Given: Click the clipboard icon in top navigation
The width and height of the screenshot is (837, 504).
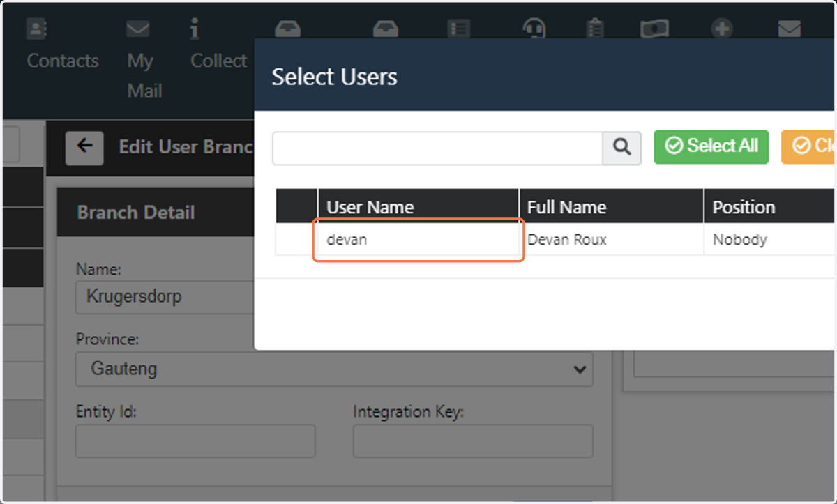Looking at the screenshot, I should pos(595,28).
